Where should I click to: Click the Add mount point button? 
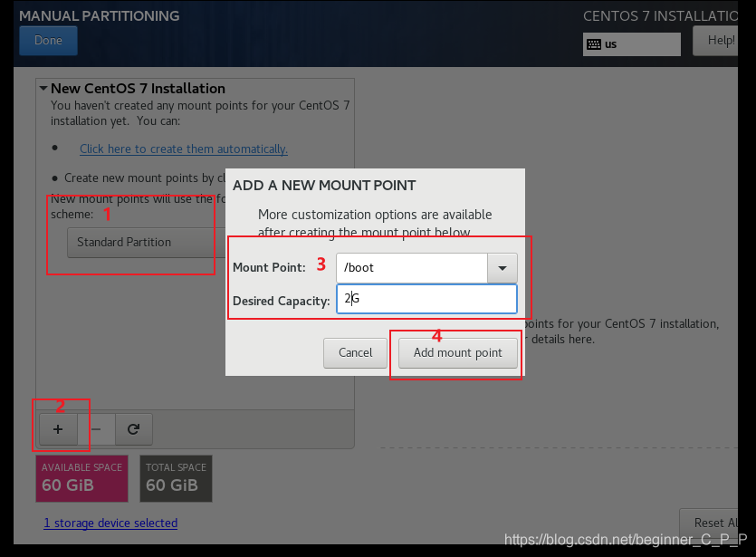pyautogui.click(x=458, y=353)
